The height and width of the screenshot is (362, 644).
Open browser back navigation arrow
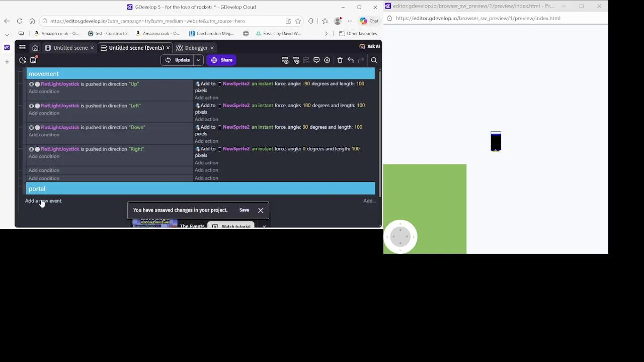[7, 21]
